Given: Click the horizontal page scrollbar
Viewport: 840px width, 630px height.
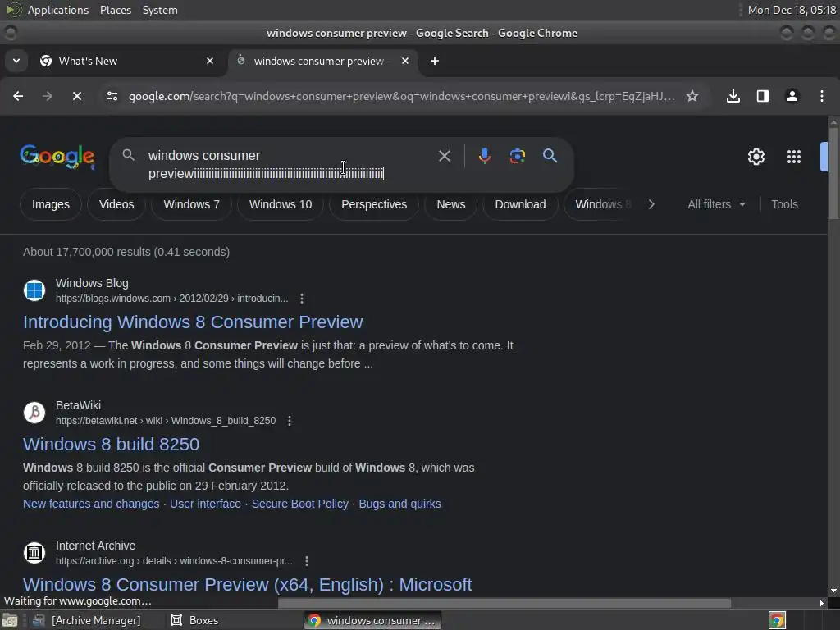Looking at the screenshot, I should pos(504,603).
